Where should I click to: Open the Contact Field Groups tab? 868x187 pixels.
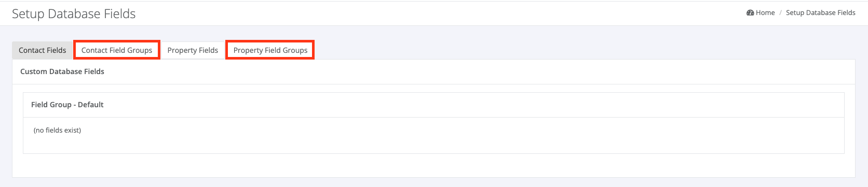click(x=117, y=50)
